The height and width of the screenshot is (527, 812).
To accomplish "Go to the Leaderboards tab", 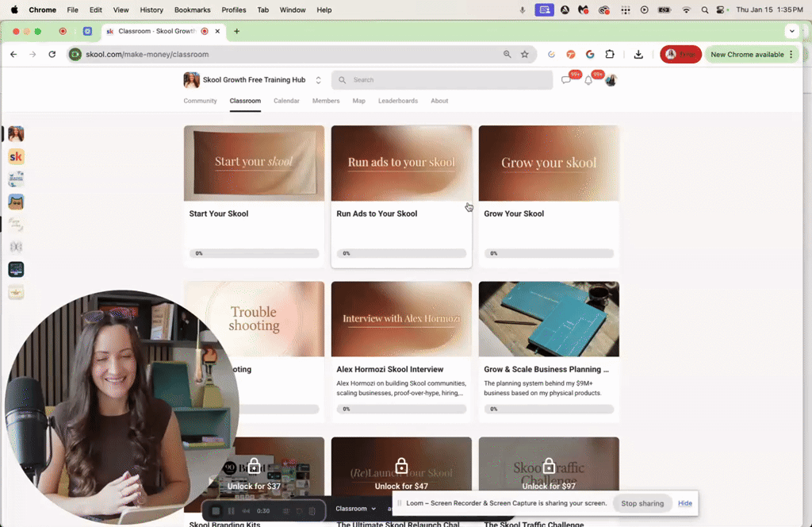I will [398, 101].
